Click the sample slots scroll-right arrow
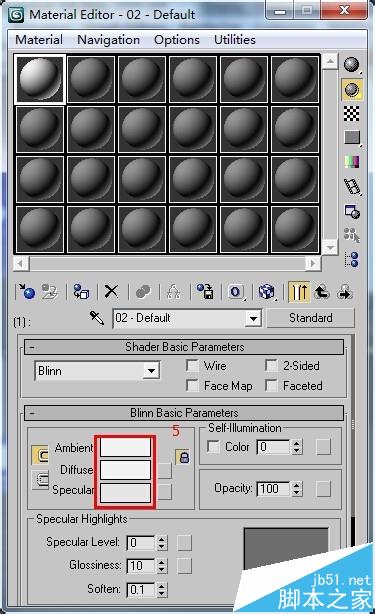This screenshot has height=614, width=375. pos(312,264)
